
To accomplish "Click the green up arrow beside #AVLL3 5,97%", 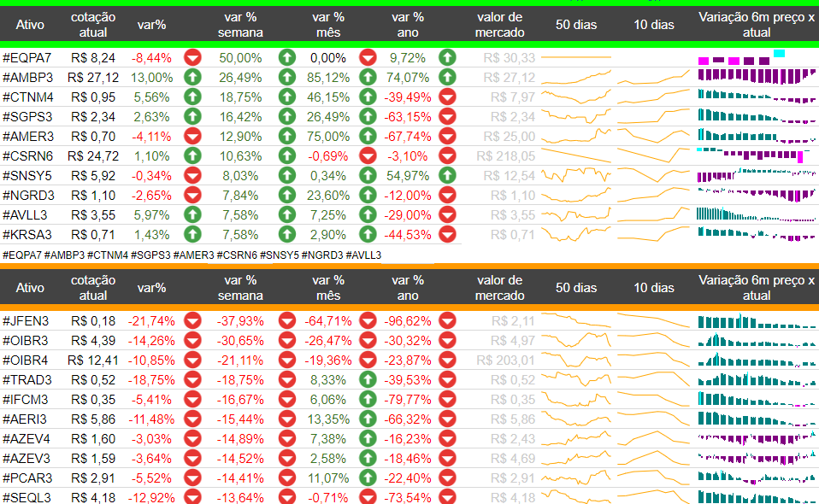I will click(192, 214).
